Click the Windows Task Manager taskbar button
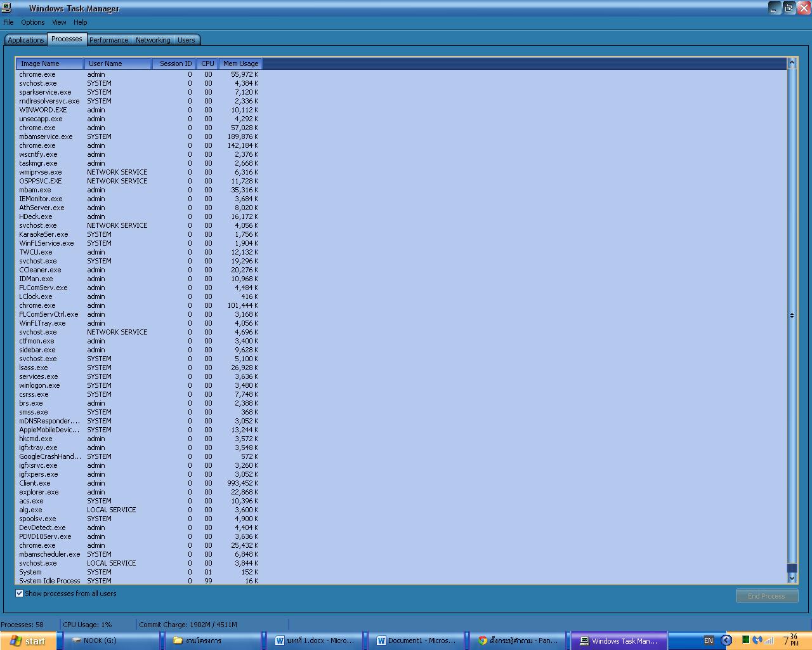Viewport: 812px width, 650px height. click(x=619, y=640)
